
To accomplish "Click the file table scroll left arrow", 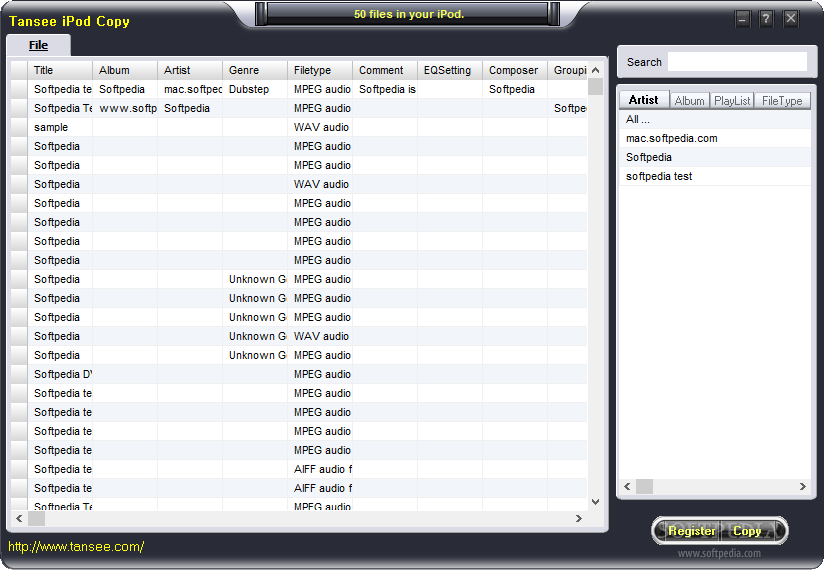I will [x=19, y=518].
